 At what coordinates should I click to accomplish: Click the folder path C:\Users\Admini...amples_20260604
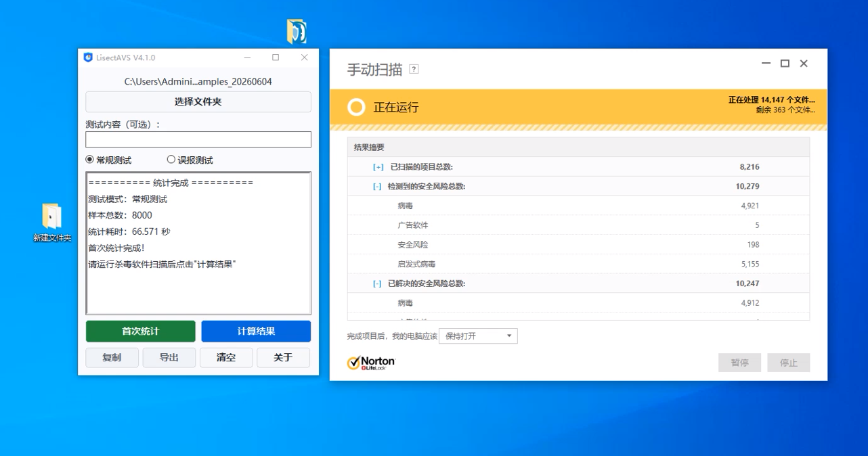(x=198, y=82)
